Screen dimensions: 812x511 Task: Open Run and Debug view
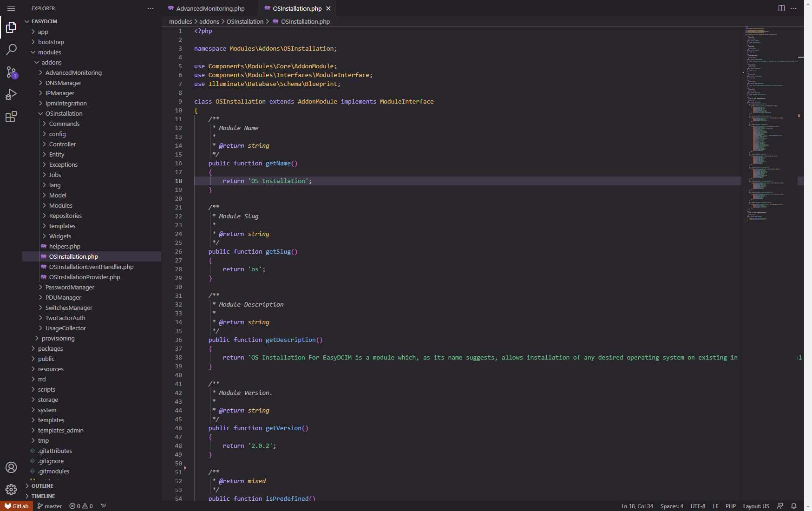(x=11, y=94)
